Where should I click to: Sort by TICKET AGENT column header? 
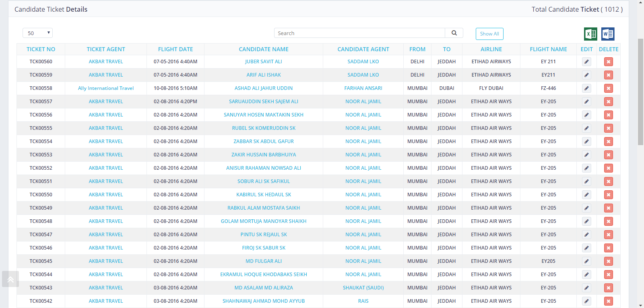click(x=106, y=49)
